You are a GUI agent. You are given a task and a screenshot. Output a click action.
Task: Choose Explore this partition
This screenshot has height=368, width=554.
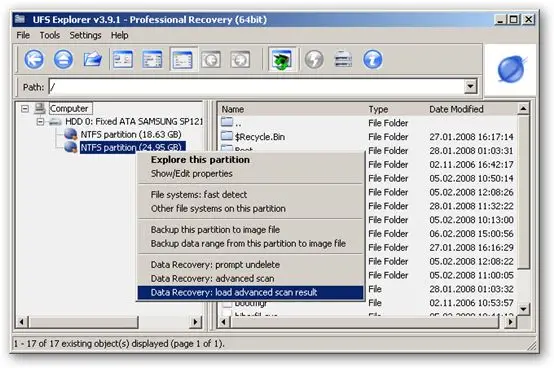pos(251,160)
